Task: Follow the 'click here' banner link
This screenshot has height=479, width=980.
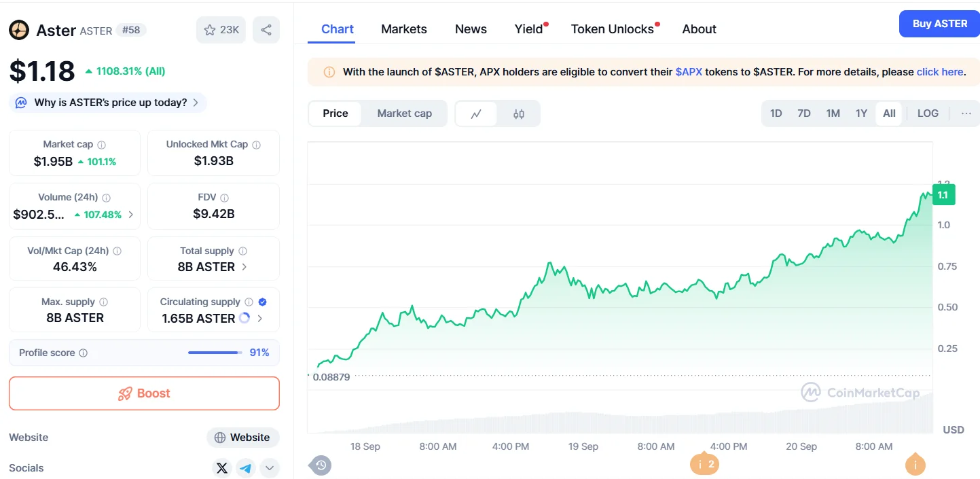Action: (940, 72)
